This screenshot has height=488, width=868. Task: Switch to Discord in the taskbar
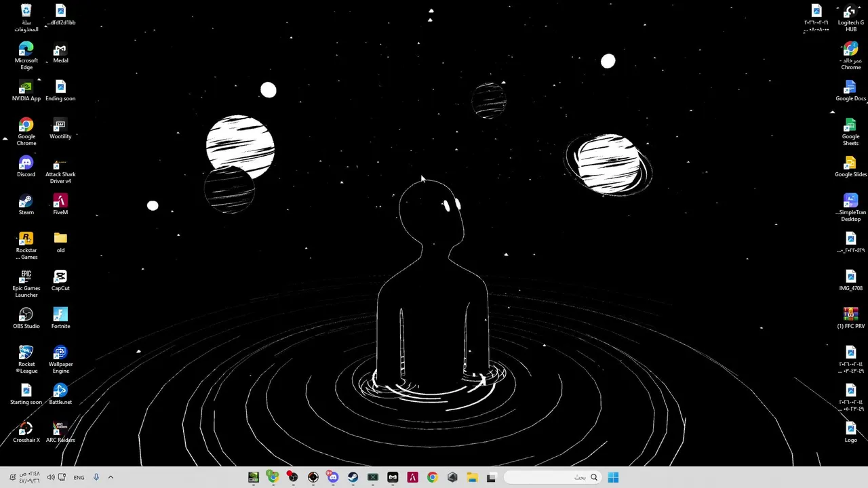[333, 477]
